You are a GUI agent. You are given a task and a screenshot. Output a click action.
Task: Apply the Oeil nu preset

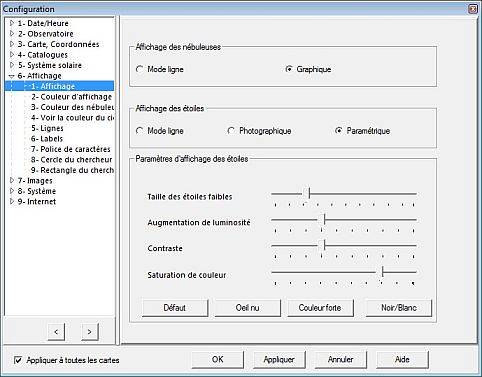click(247, 308)
